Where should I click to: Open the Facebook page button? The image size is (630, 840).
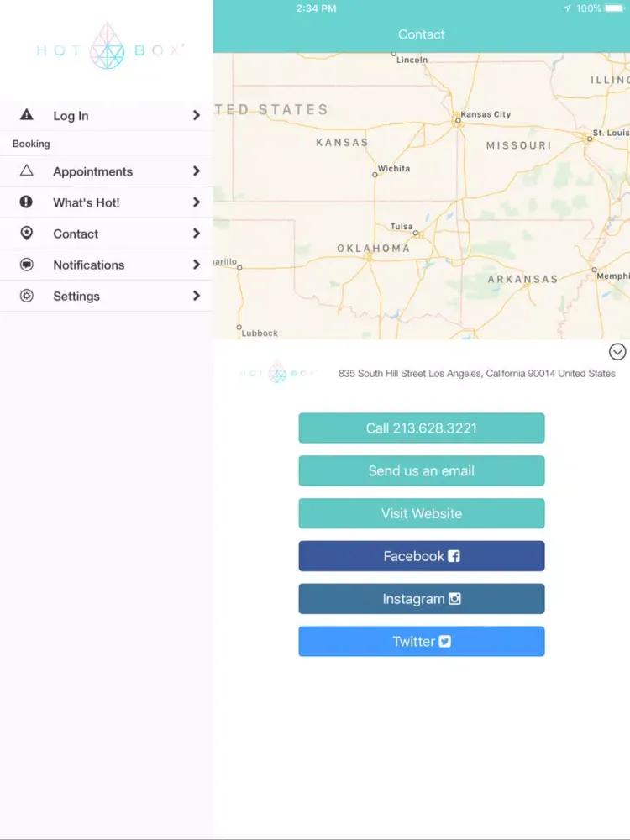(x=422, y=556)
